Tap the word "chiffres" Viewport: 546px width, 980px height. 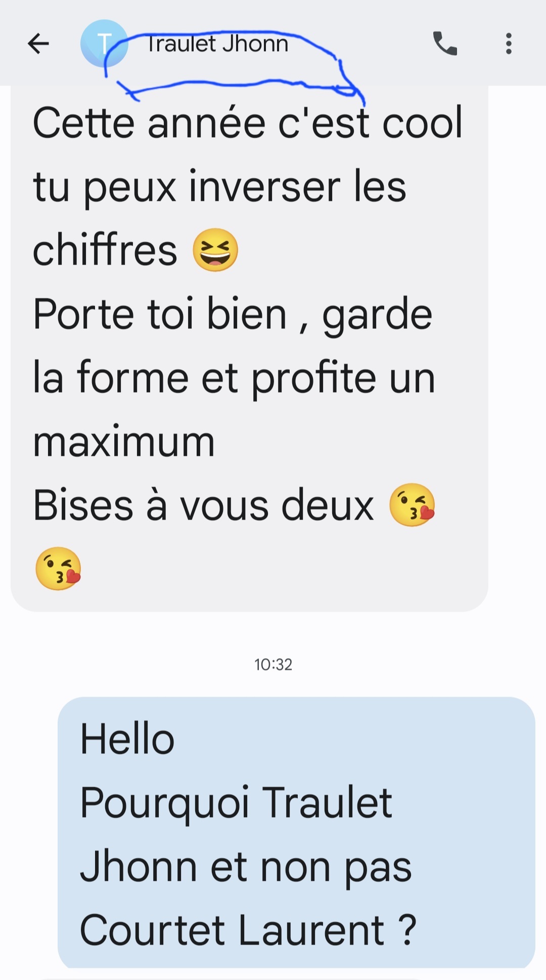[x=105, y=250]
